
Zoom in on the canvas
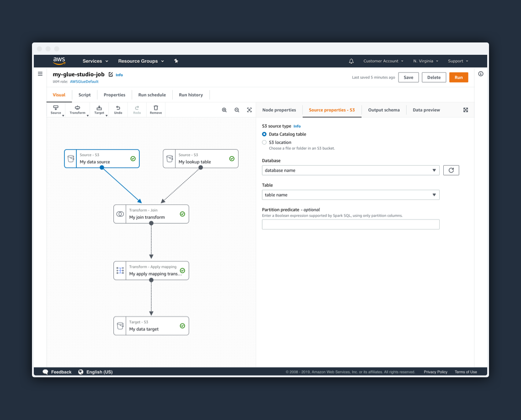[x=224, y=110]
